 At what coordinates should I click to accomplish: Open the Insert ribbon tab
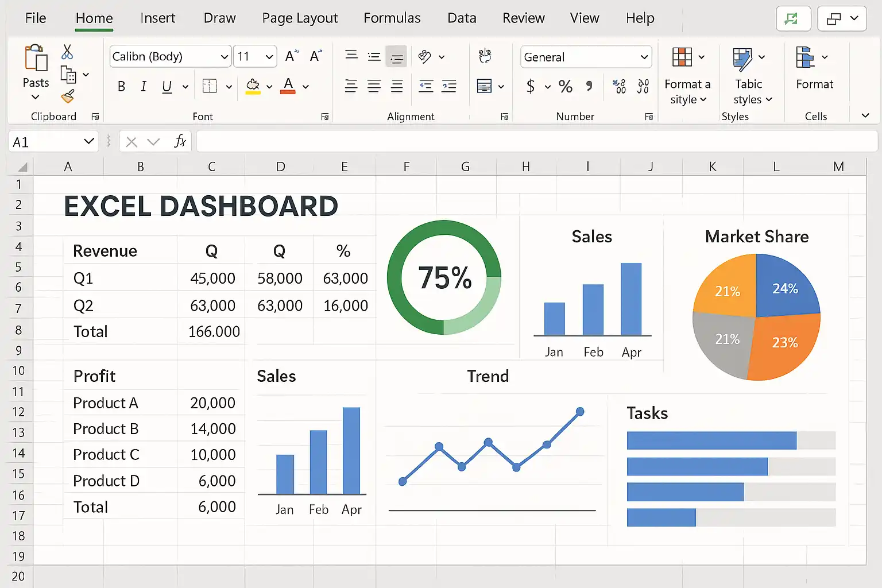point(157,18)
